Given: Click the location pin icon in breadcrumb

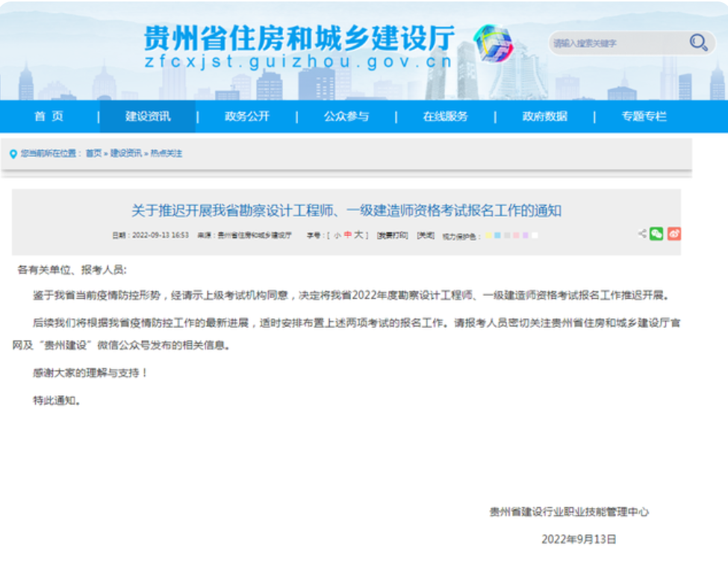Looking at the screenshot, I should point(13,154).
